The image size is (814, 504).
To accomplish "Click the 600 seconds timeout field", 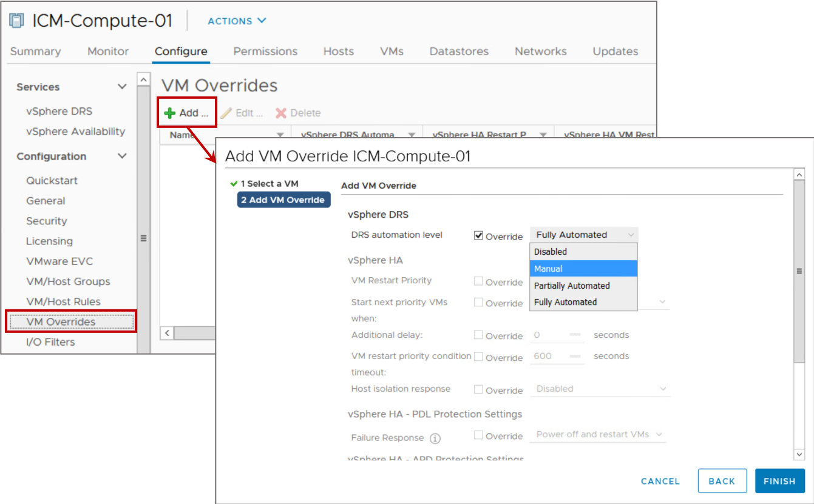I will coord(557,356).
